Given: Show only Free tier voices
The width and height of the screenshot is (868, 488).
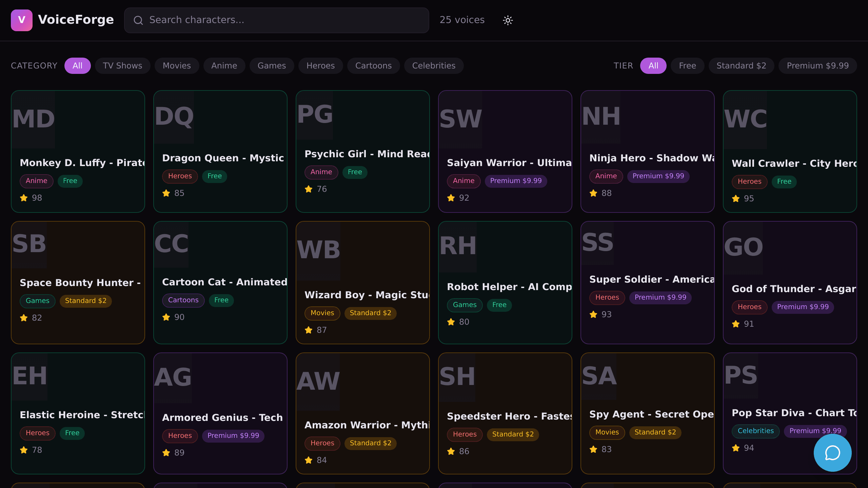Looking at the screenshot, I should click(x=687, y=66).
